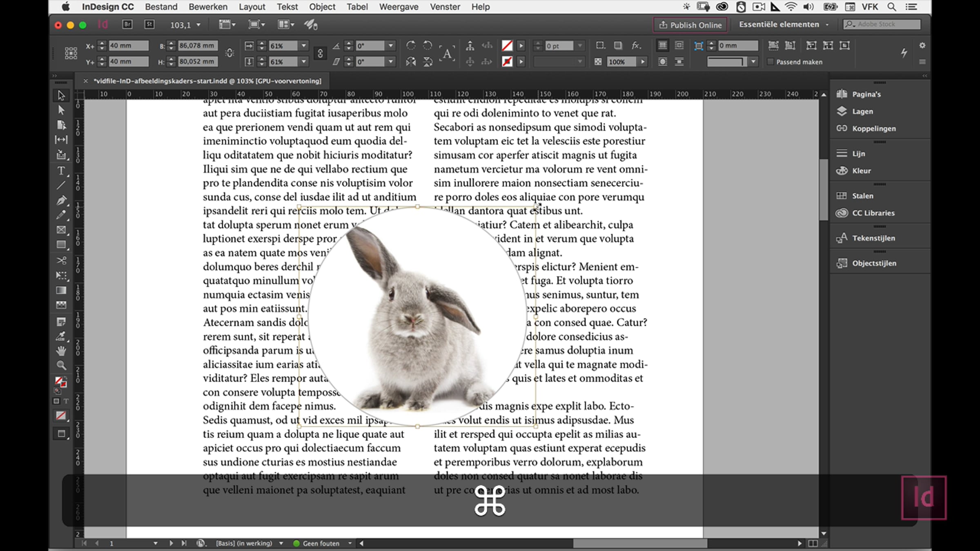Click the rotate 90° clockwise icon
Viewport: 980px width, 551px height.
pos(411,45)
